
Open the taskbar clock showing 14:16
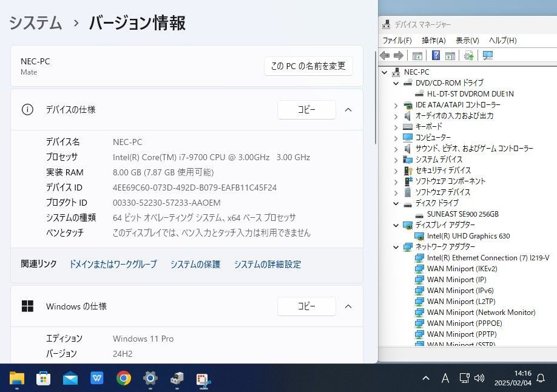coord(513,378)
